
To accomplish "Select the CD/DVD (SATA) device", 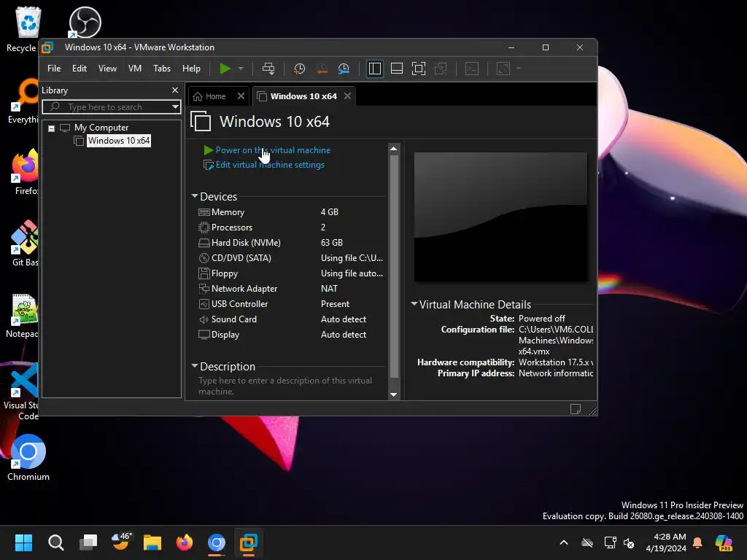I will coord(290,257).
